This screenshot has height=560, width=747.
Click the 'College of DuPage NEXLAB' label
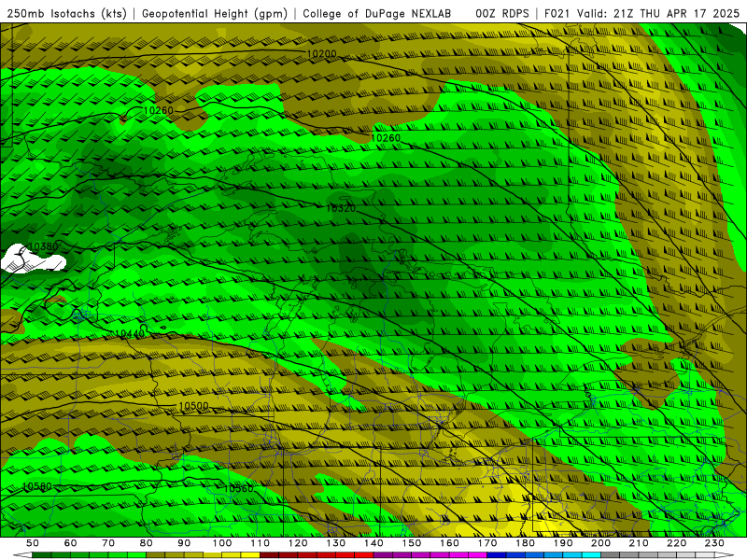[377, 13]
